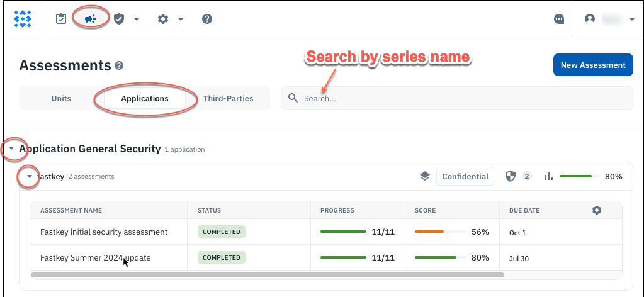Click the Assessments page heading

[65, 65]
